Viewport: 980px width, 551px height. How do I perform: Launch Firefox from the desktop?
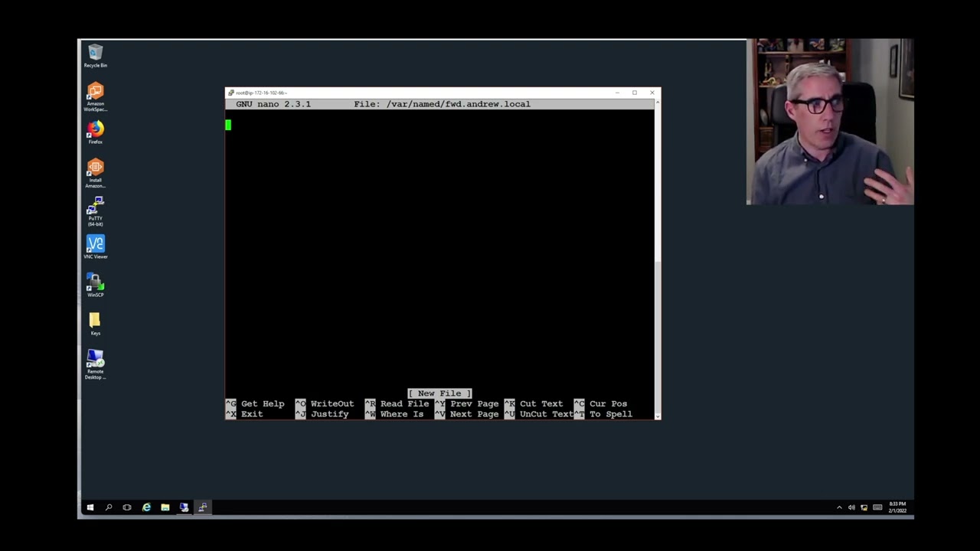tap(95, 132)
